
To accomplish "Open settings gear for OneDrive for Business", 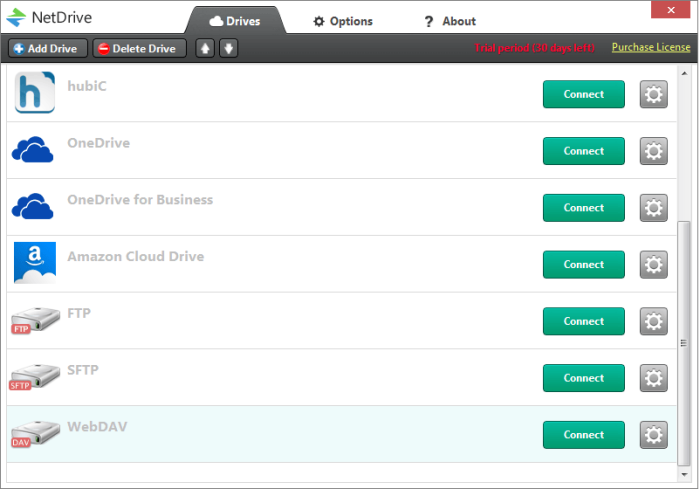I will coord(654,208).
